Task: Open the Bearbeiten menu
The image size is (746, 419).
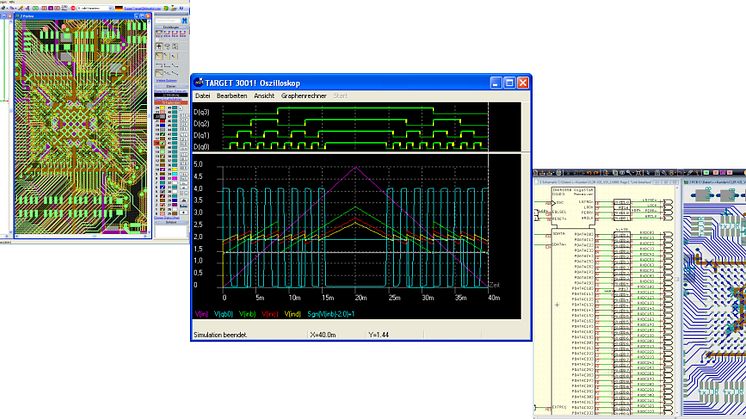Action: tap(234, 96)
